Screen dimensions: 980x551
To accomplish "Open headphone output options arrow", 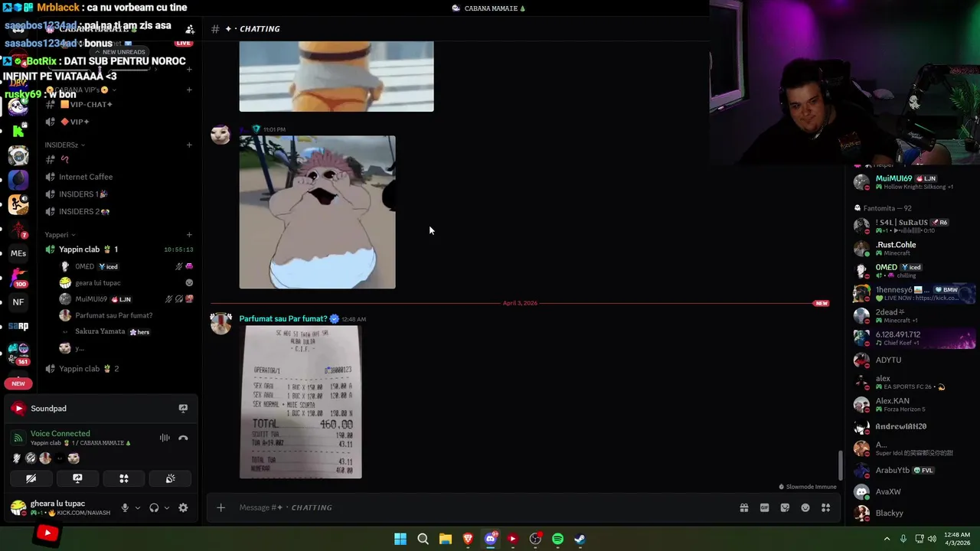I will click(x=166, y=507).
